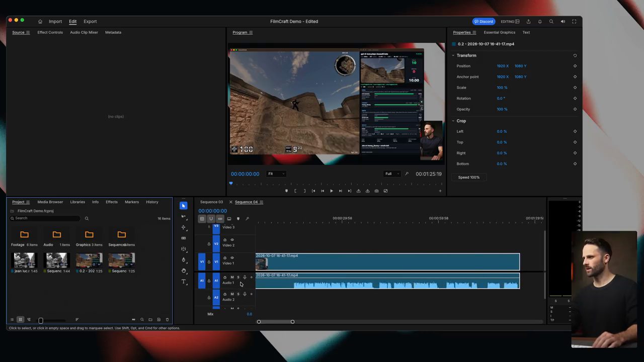This screenshot has width=644, height=362.
Task: Toggle Video 1 track visibility eye
Action: click(x=232, y=258)
